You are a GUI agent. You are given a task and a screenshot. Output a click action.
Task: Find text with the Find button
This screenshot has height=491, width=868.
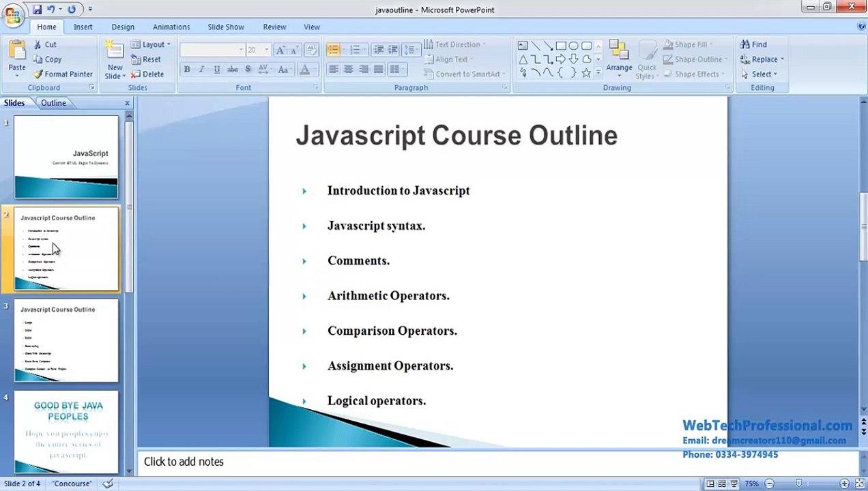pos(754,44)
